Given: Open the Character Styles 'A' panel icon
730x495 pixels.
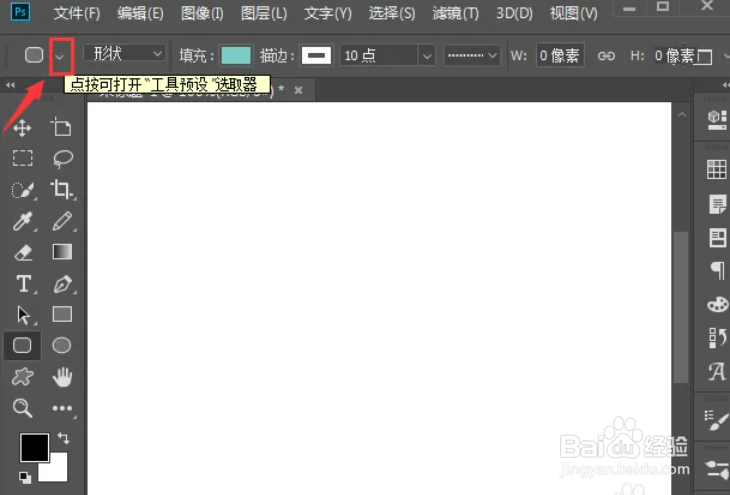Looking at the screenshot, I should 717,372.
